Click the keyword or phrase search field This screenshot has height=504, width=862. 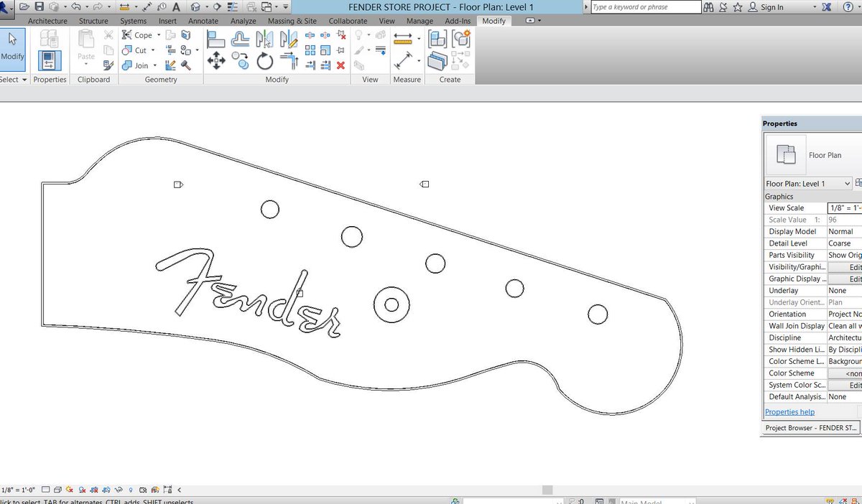tap(646, 7)
